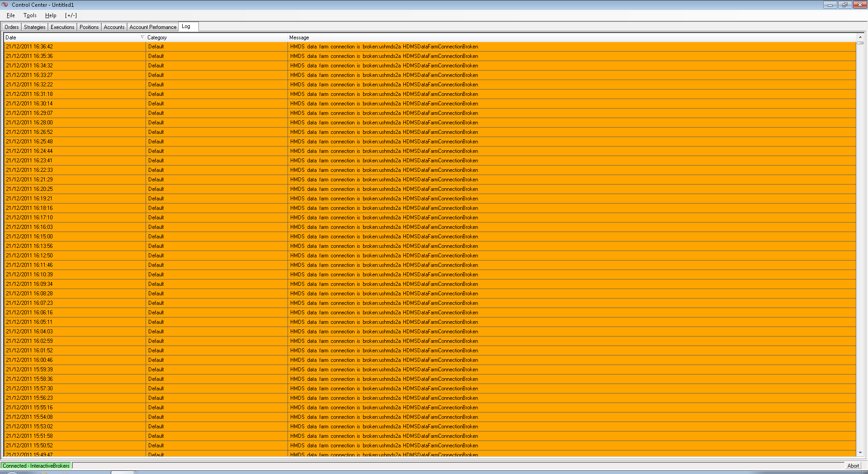Close the Control Center window
This screenshot has width=868, height=474.
859,5
